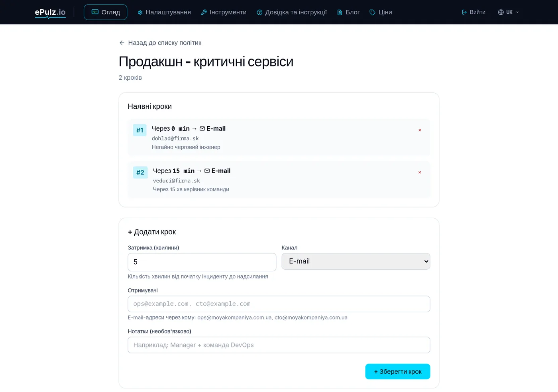Click Через 15 min step title
Image resolution: width=558 pixels, height=392 pixels.
[x=192, y=171]
